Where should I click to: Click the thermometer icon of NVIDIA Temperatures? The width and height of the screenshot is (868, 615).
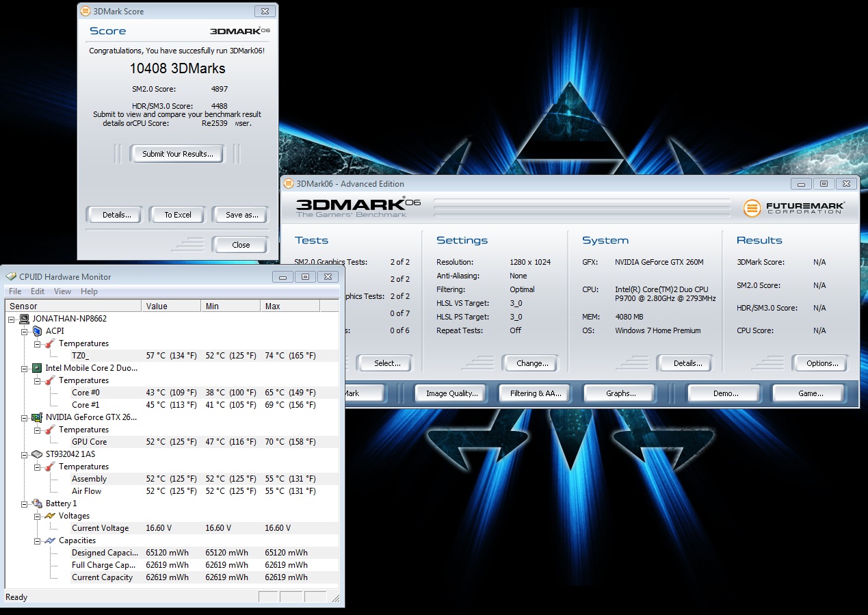[x=50, y=430]
